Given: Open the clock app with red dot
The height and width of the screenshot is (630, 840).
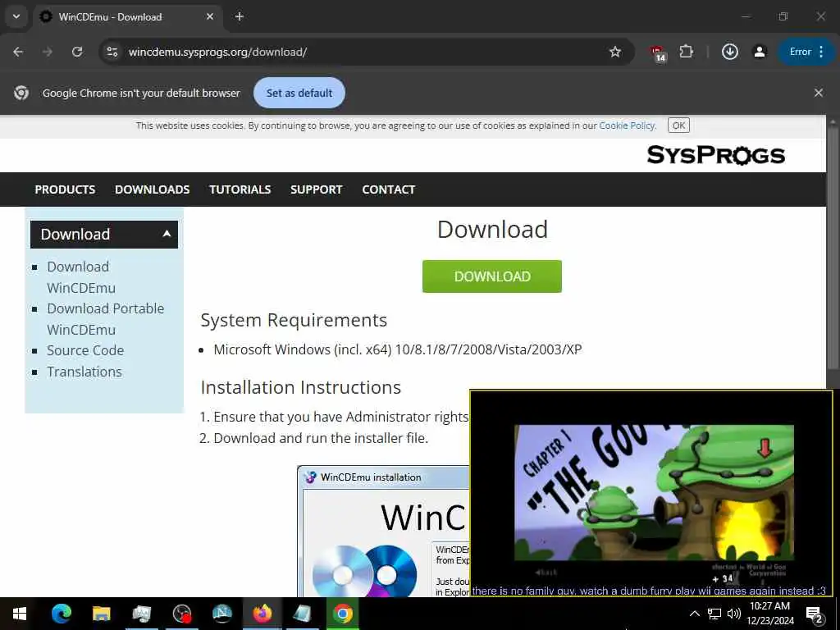Looking at the screenshot, I should (x=182, y=614).
